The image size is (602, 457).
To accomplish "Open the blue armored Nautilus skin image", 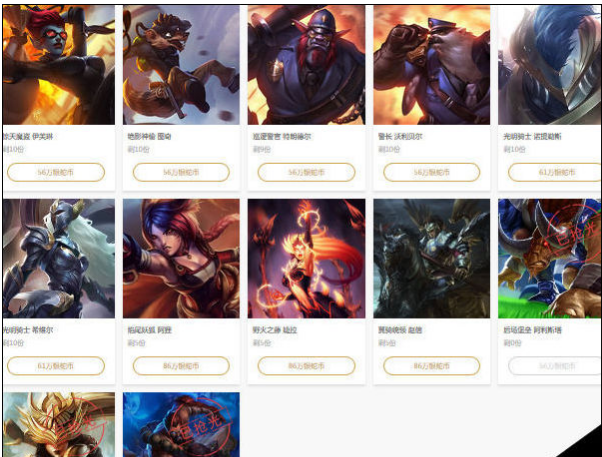I will [550, 65].
